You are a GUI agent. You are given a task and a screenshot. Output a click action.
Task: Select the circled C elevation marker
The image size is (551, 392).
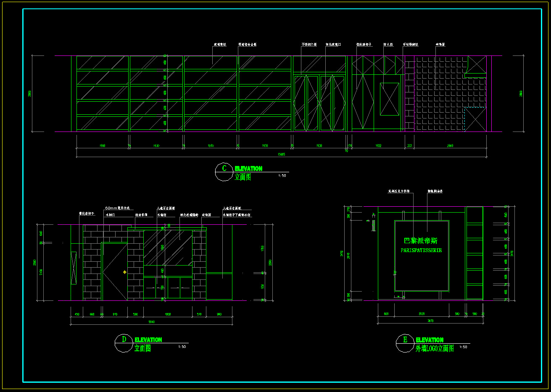(224, 171)
